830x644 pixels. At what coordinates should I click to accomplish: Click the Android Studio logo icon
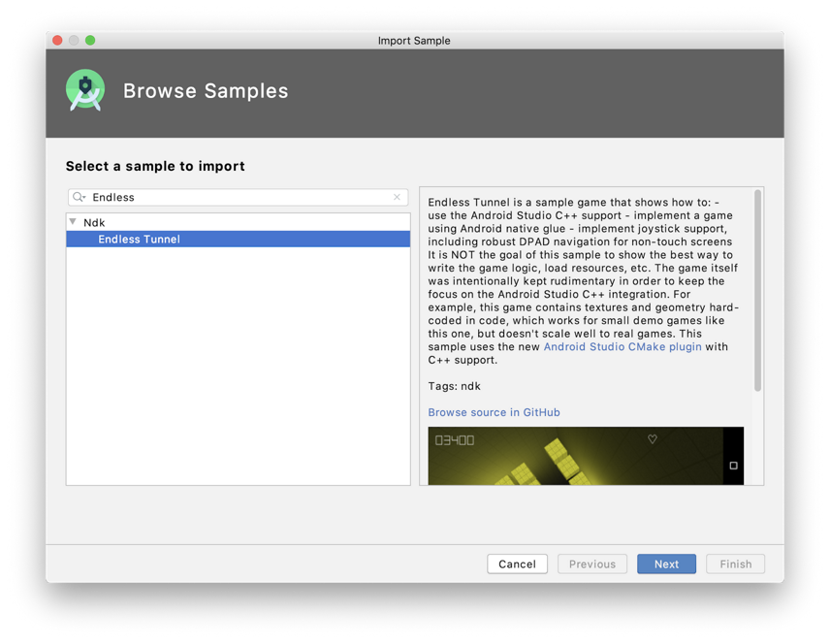85,90
